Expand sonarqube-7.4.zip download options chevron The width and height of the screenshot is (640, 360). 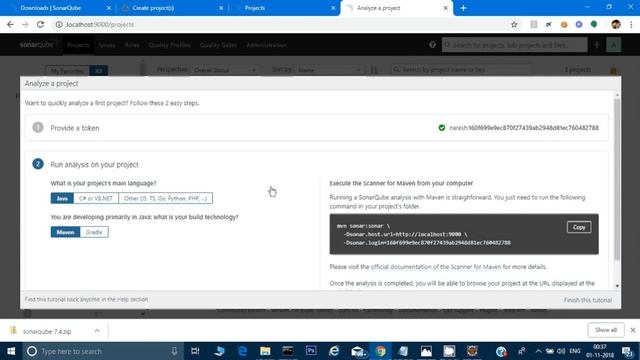97,331
